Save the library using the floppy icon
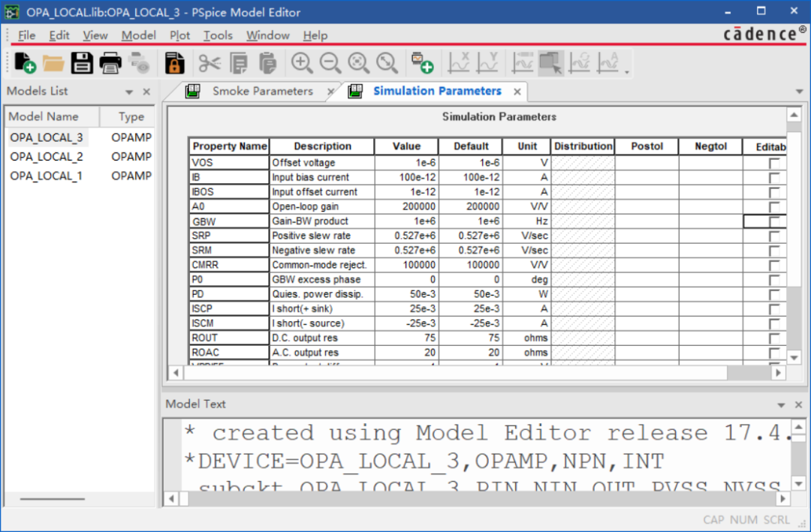This screenshot has height=532, width=811. click(x=82, y=63)
